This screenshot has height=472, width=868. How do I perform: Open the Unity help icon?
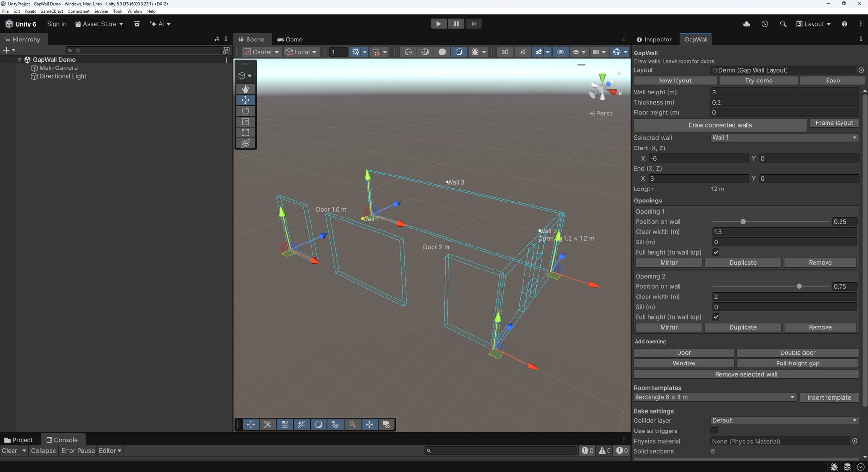pos(844,24)
